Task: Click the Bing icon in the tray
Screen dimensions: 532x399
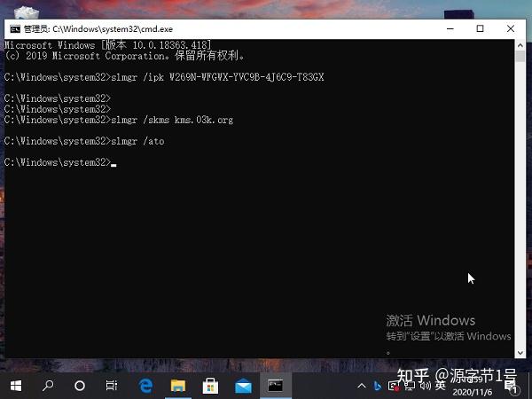Action: tap(377, 386)
